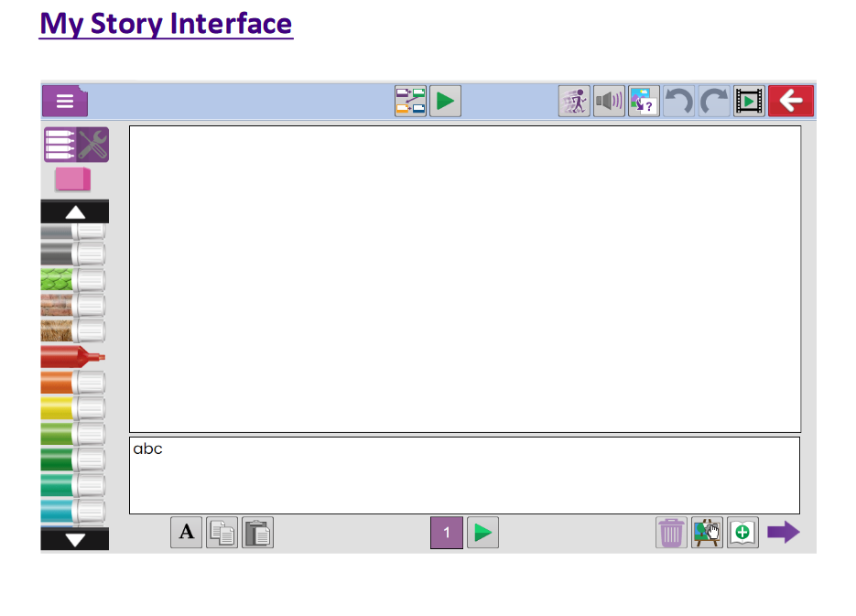Click the redo arrow

pos(714,101)
